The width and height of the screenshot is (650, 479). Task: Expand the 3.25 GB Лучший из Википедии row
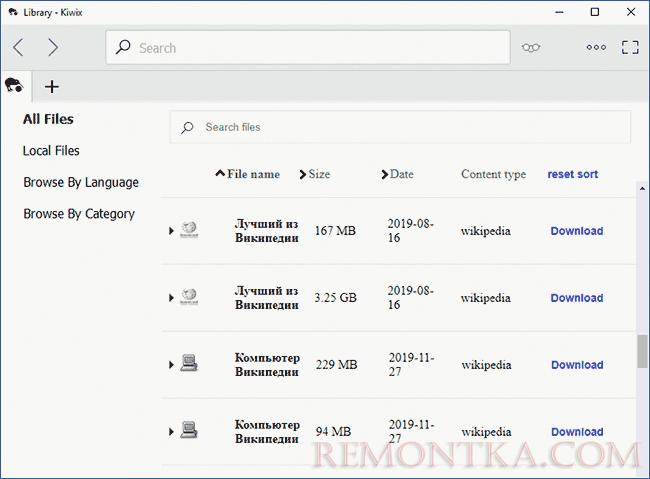(x=171, y=298)
